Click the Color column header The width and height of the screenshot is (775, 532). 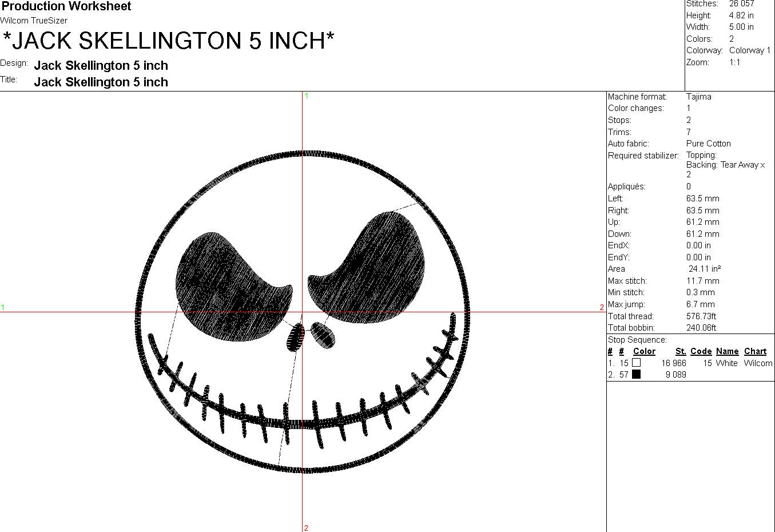[x=644, y=351]
